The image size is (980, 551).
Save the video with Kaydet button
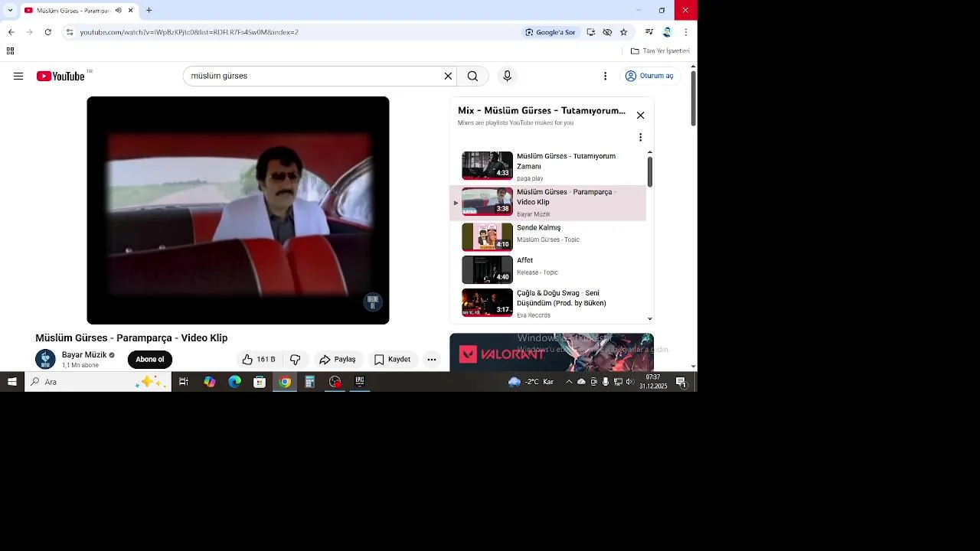point(393,360)
